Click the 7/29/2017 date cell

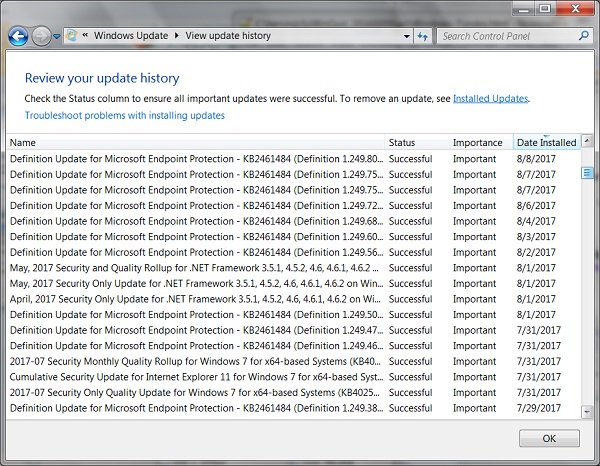coord(539,408)
